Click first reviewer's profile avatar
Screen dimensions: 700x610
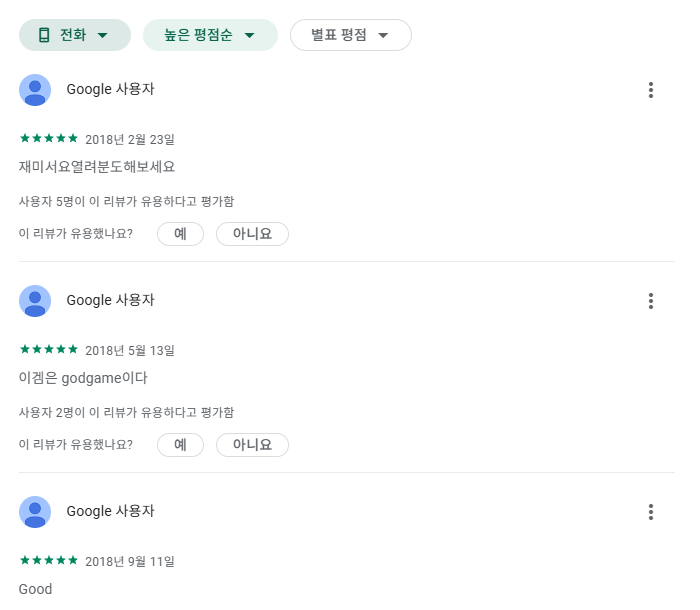tap(35, 90)
